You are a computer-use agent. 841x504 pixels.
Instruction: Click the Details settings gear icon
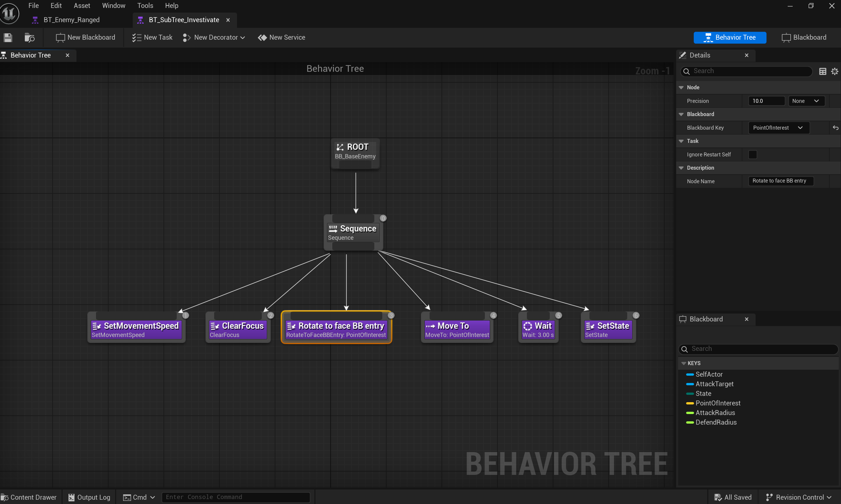[x=834, y=71]
